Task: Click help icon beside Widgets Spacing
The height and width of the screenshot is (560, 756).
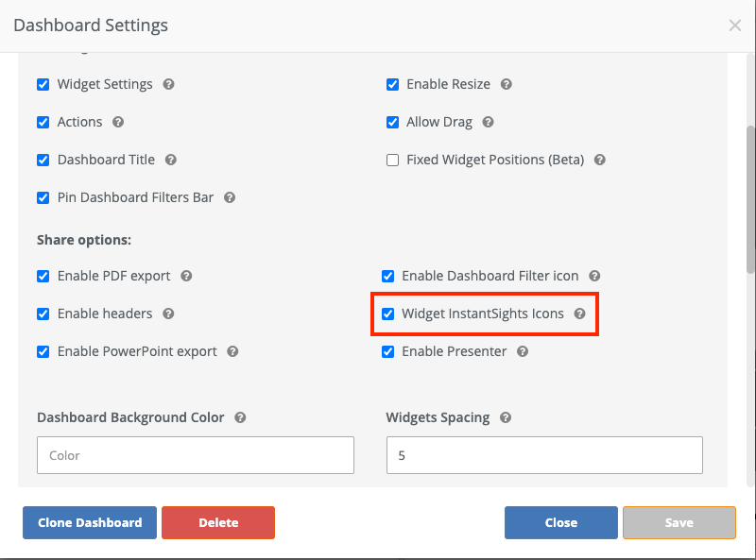Action: coord(506,417)
